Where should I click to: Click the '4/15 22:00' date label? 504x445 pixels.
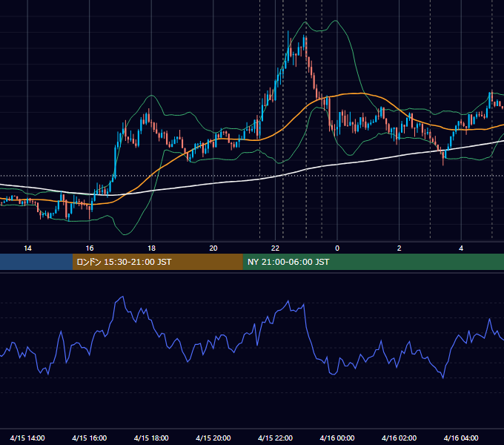[x=275, y=438]
